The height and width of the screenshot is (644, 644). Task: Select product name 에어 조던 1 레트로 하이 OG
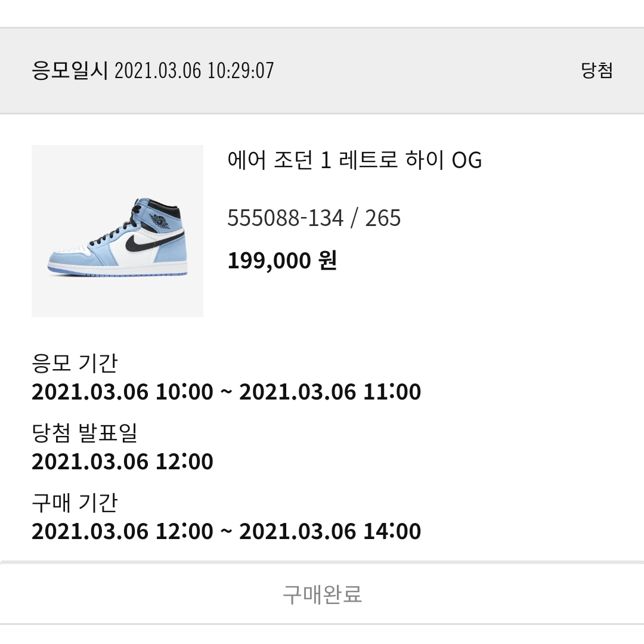(x=354, y=160)
